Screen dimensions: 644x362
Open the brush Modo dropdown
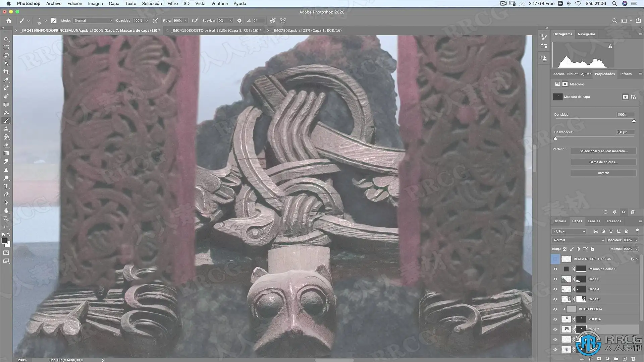click(93, 20)
